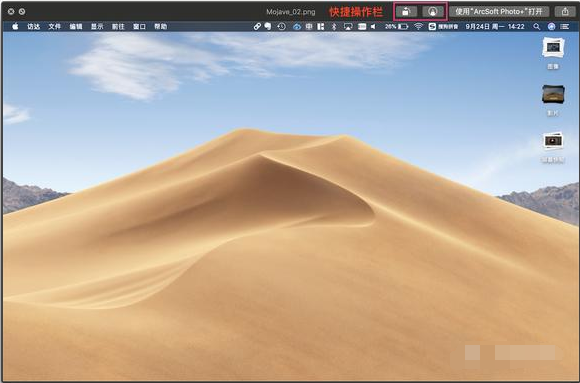Click the rotate image button

pos(407,12)
